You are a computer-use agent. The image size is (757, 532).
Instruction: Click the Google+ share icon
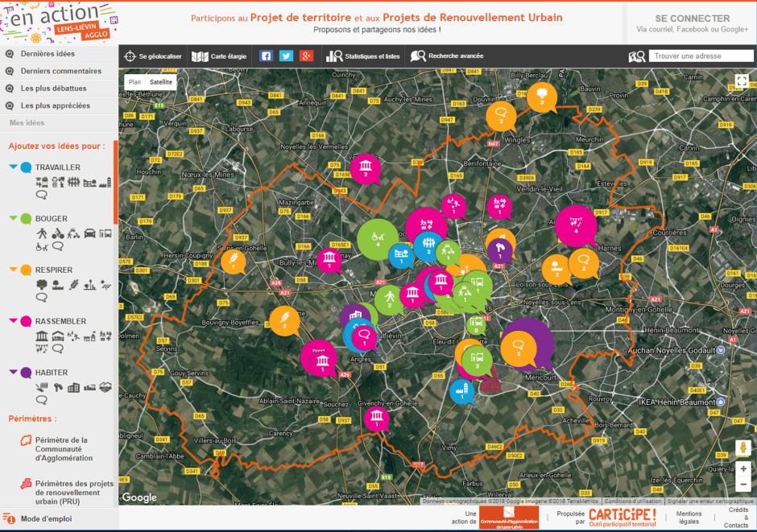click(306, 56)
